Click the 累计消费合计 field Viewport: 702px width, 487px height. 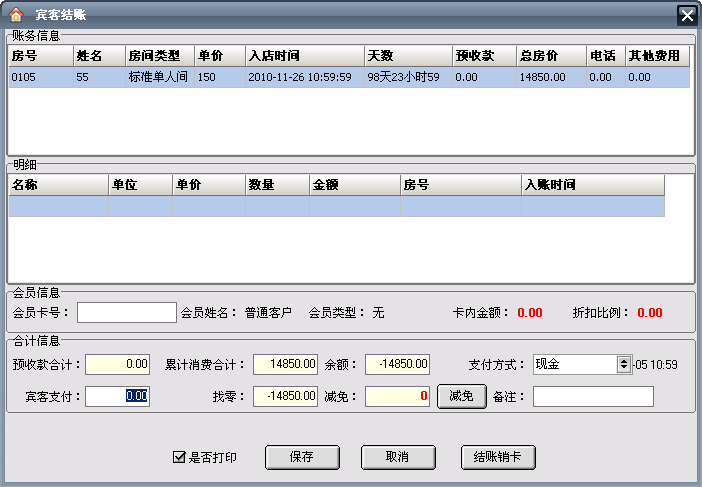[285, 364]
